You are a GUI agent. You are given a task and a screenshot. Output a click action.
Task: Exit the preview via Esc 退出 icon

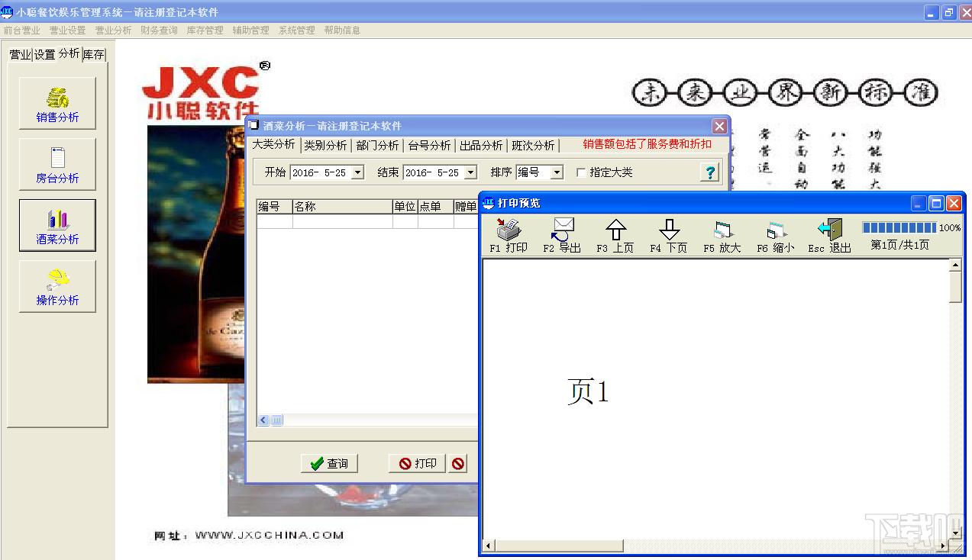830,236
